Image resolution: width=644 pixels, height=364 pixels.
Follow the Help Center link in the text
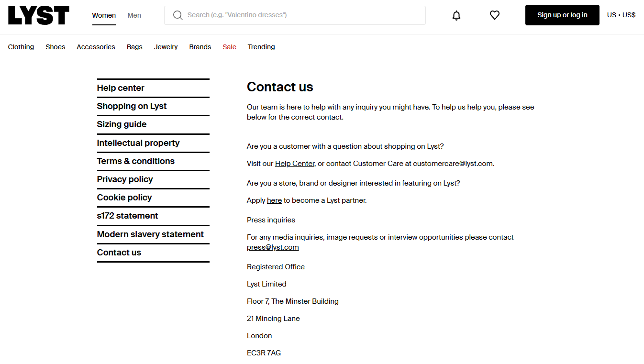click(x=295, y=164)
